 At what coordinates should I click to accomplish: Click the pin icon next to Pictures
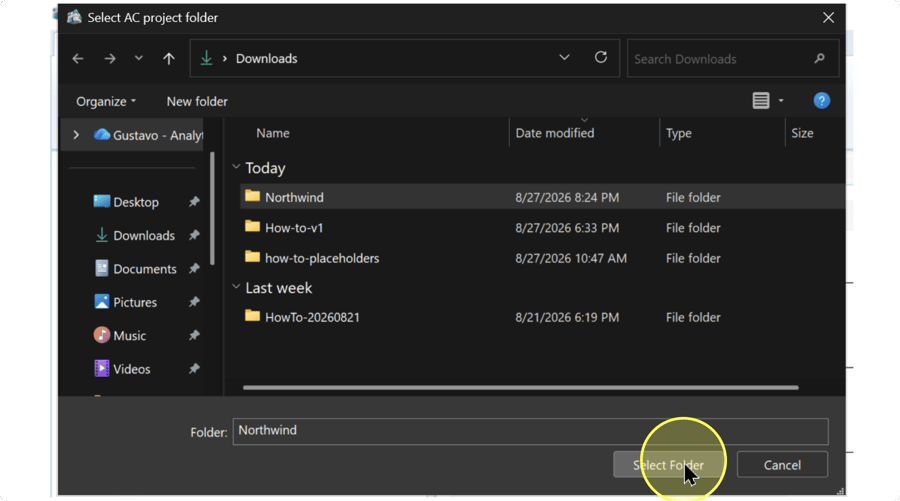194,301
